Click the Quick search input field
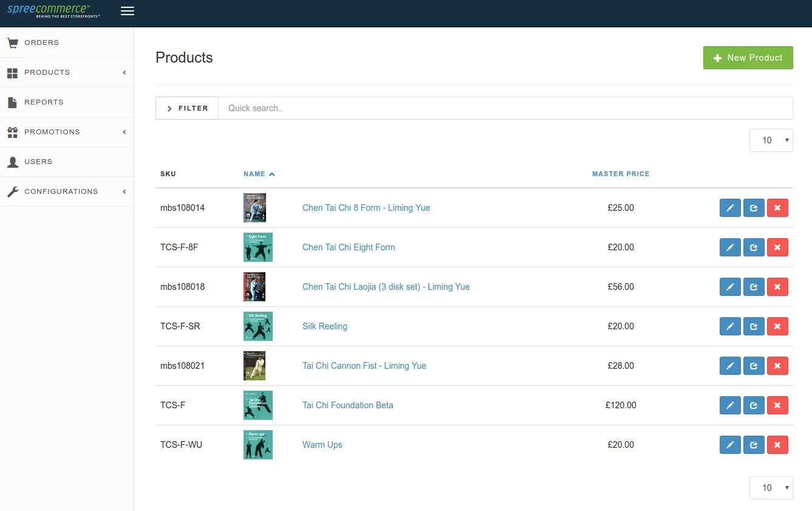The height and width of the screenshot is (511, 812). click(x=504, y=108)
